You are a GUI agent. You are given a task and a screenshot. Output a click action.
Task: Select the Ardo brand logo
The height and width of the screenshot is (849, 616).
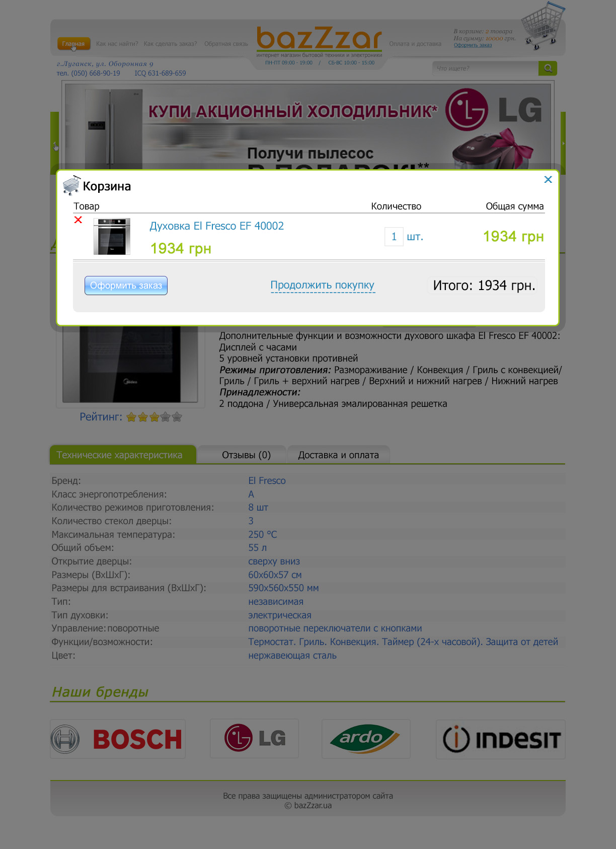pyautogui.click(x=366, y=739)
